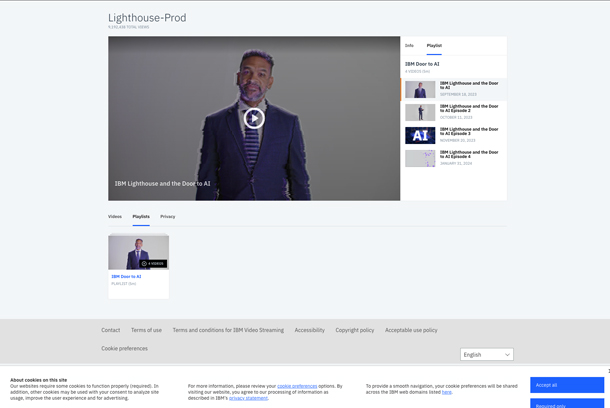Open the Videos tab

(x=115, y=216)
